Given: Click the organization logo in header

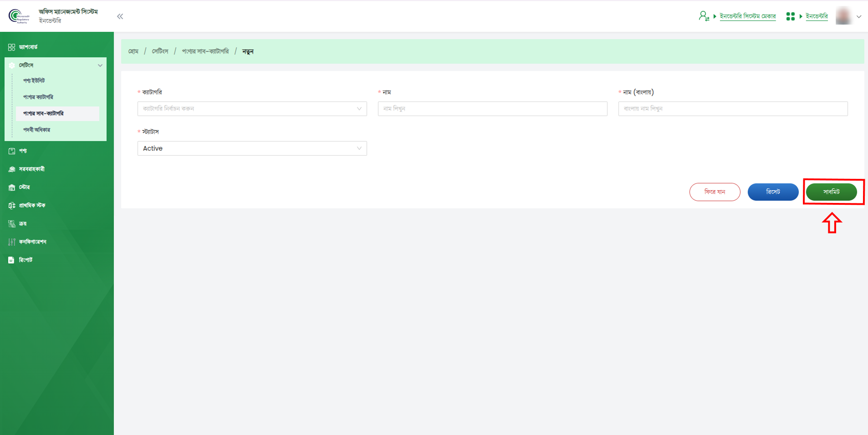Looking at the screenshot, I should (x=19, y=16).
